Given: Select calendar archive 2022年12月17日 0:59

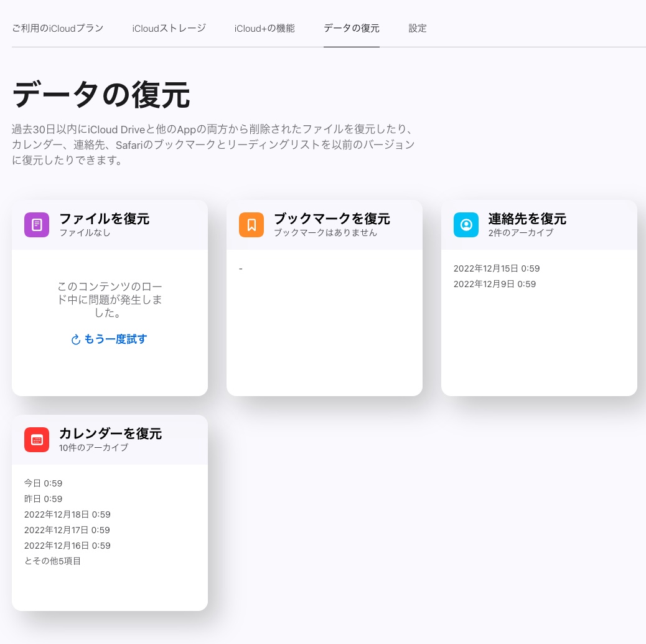Looking at the screenshot, I should pos(67,530).
